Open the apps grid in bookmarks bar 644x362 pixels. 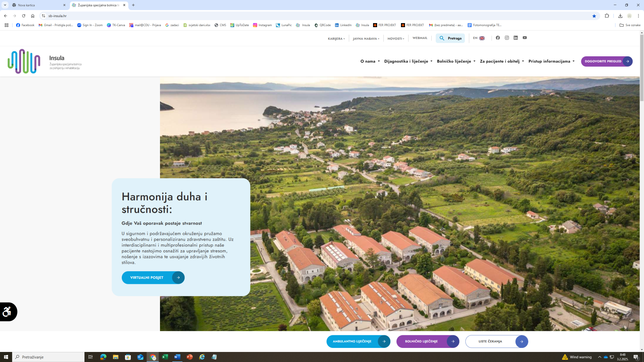6,25
